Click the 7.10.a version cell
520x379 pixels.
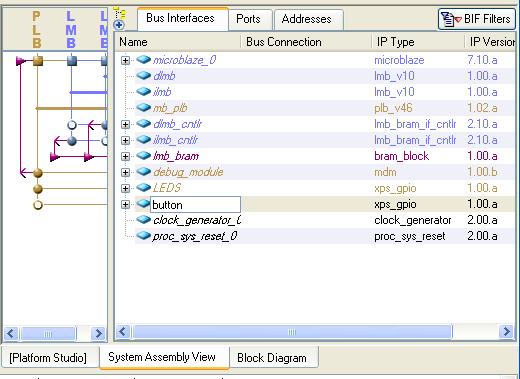(x=482, y=60)
